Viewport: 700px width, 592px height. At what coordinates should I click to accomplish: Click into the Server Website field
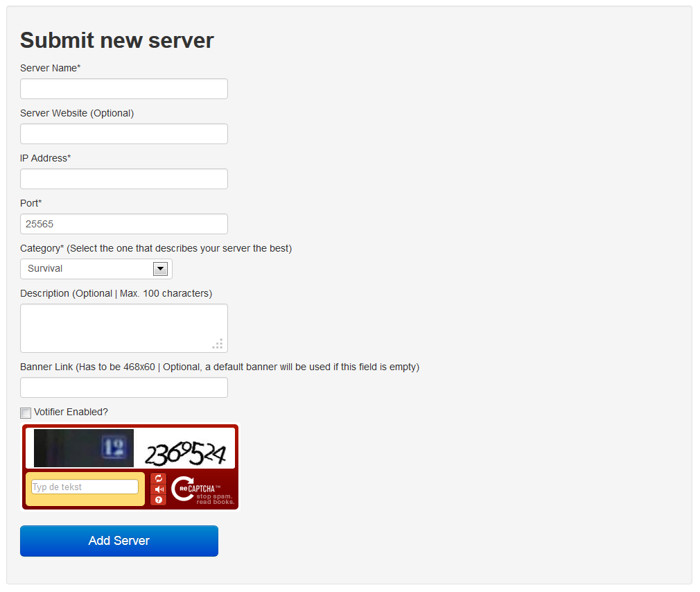pyautogui.click(x=124, y=134)
